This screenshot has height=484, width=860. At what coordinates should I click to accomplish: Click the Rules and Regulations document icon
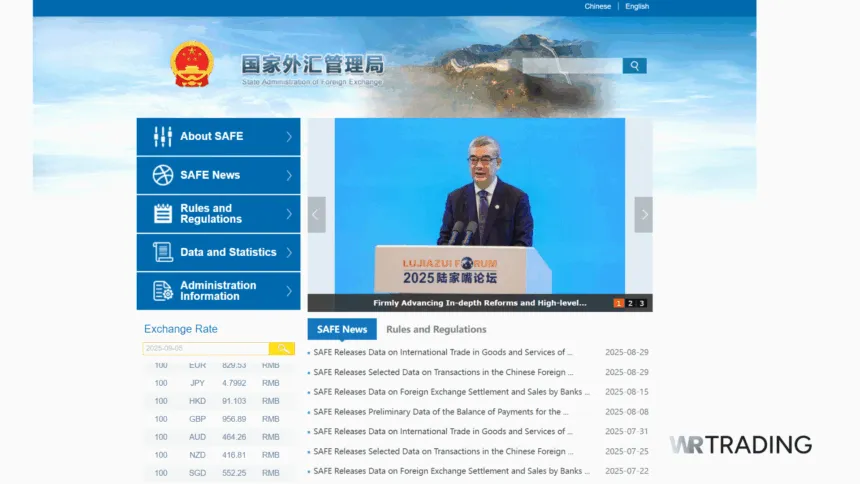tap(162, 214)
